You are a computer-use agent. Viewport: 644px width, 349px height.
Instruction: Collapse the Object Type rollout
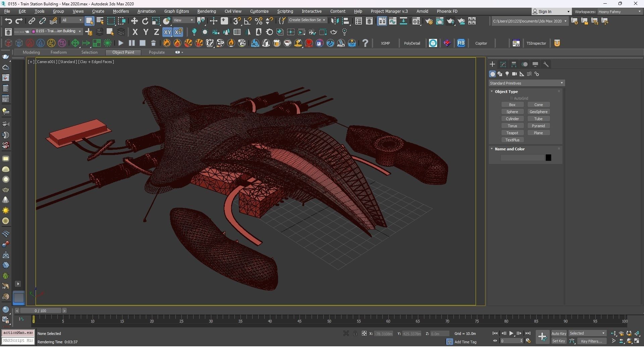click(x=492, y=92)
